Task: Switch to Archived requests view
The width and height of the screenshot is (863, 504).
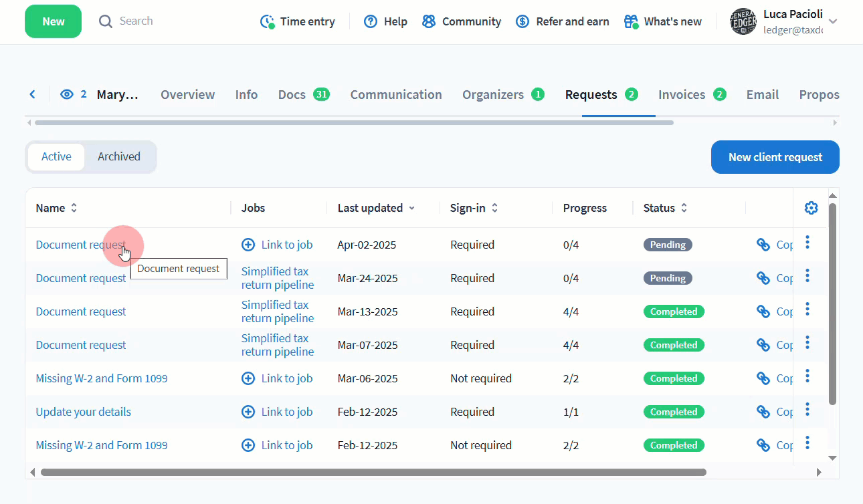Action: point(119,156)
